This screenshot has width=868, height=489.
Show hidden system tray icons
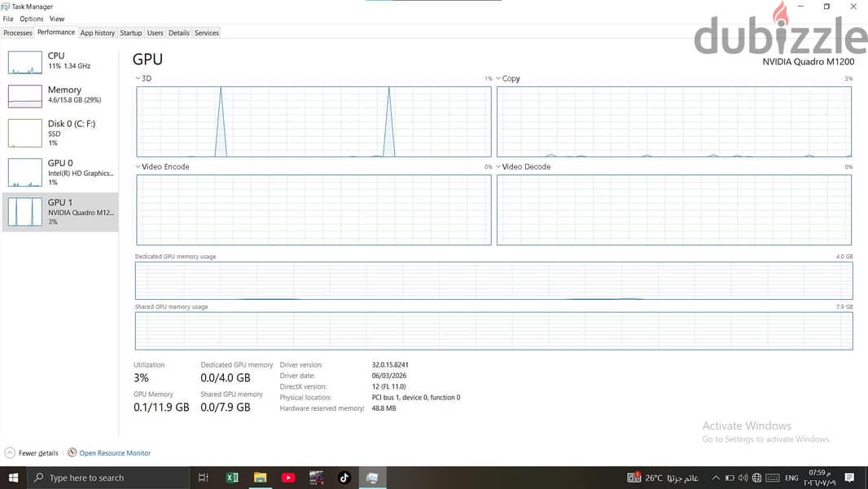coord(716,478)
